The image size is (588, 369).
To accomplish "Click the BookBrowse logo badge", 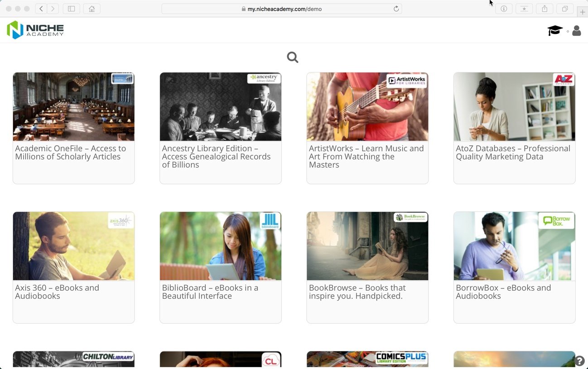I will click(x=410, y=217).
